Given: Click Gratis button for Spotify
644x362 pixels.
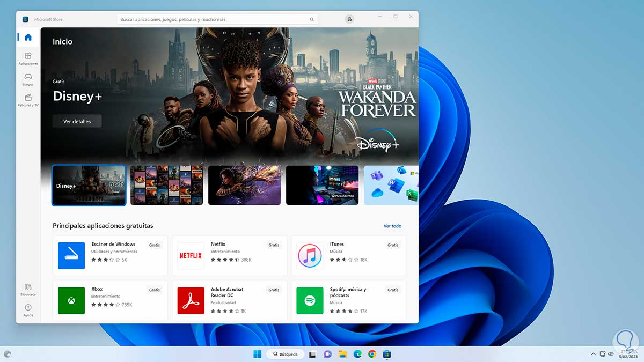Looking at the screenshot, I should click(x=393, y=290).
